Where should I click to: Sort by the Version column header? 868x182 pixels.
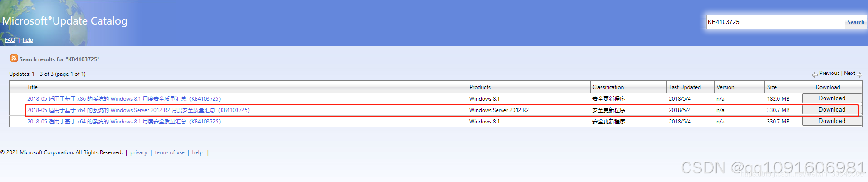(x=725, y=87)
